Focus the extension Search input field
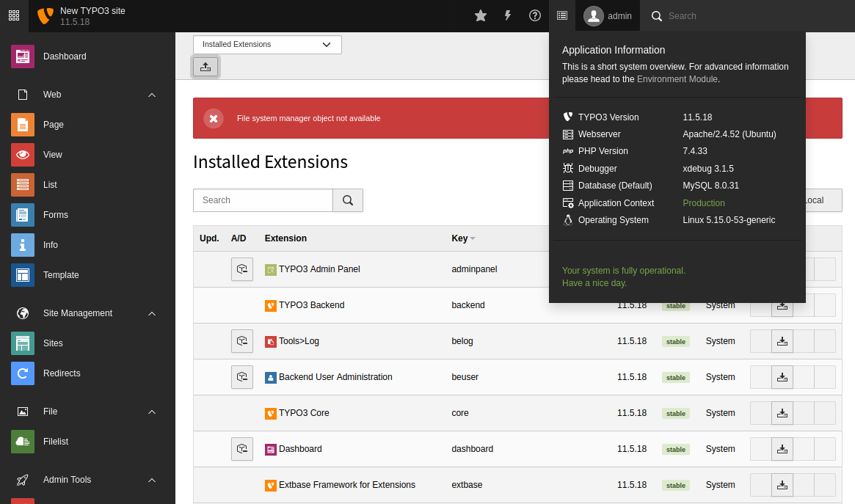Image resolution: width=855 pixels, height=504 pixels. 263,200
